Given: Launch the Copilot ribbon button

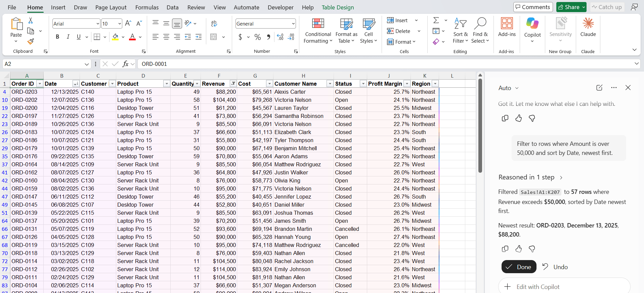Looking at the screenshot, I should pos(532,30).
